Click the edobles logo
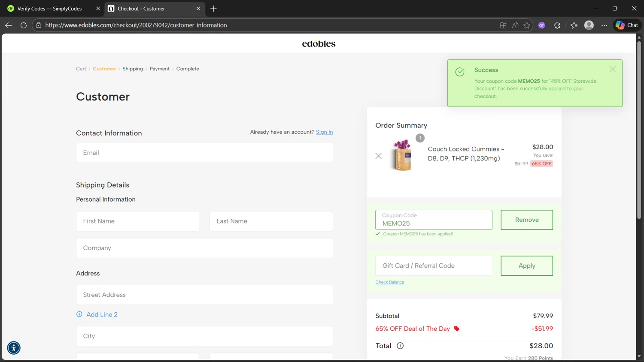Image resolution: width=644 pixels, height=362 pixels. coord(319,44)
